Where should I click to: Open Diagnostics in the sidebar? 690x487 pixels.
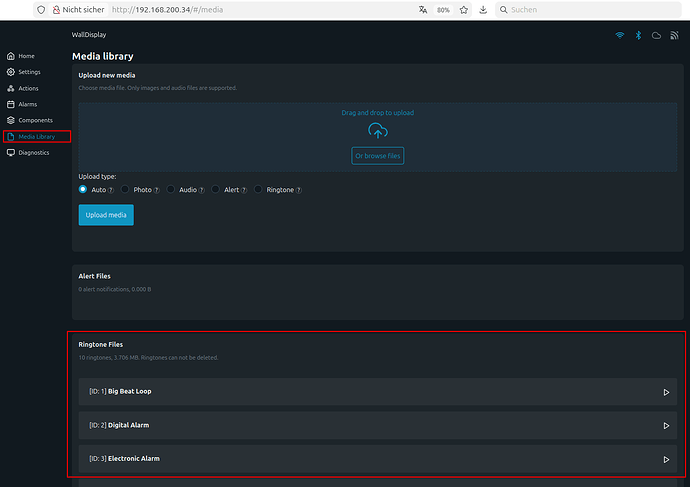[x=28, y=153]
